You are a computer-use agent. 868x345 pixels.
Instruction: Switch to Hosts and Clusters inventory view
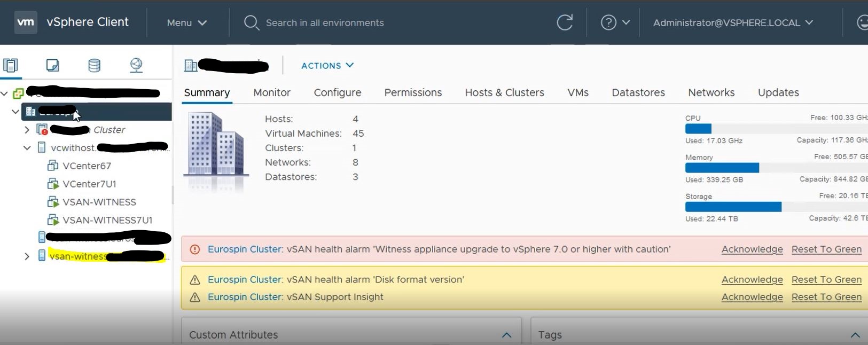point(11,65)
